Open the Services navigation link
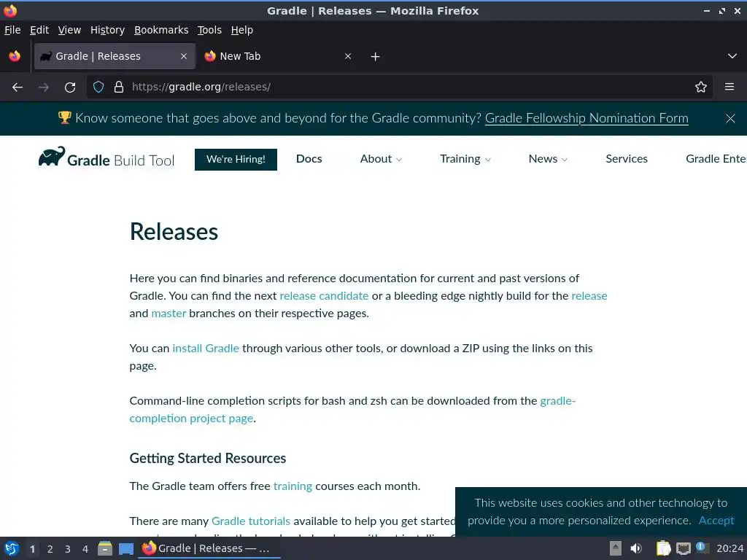Screen dimensions: 747x560 point(627,158)
